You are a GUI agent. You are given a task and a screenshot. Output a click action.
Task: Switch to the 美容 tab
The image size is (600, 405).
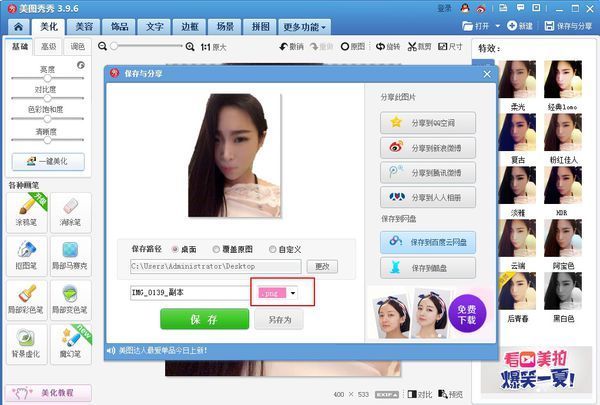(x=84, y=26)
